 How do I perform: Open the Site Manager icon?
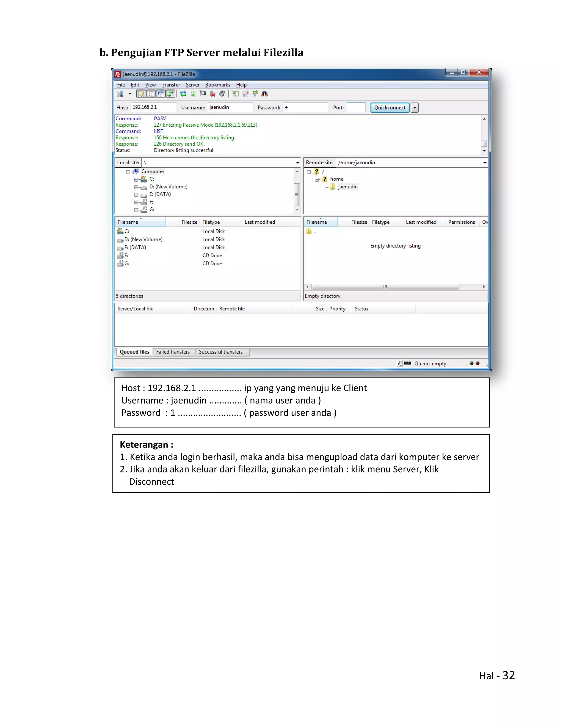[120, 94]
